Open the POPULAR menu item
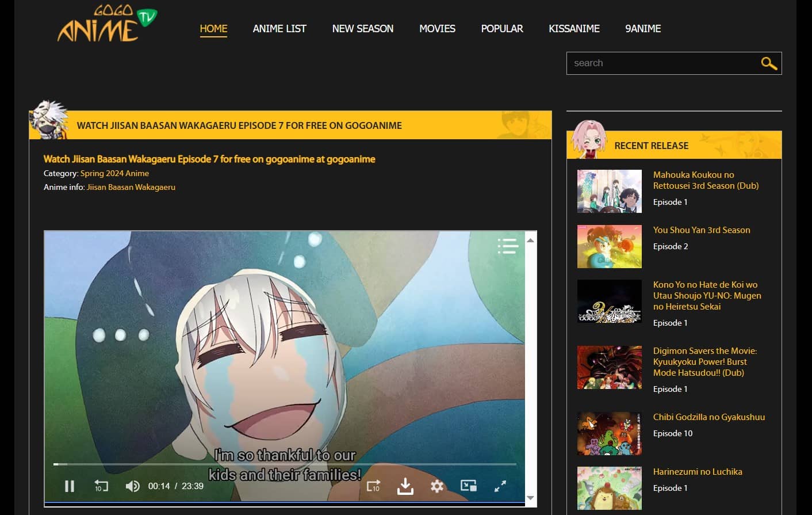 (502, 29)
